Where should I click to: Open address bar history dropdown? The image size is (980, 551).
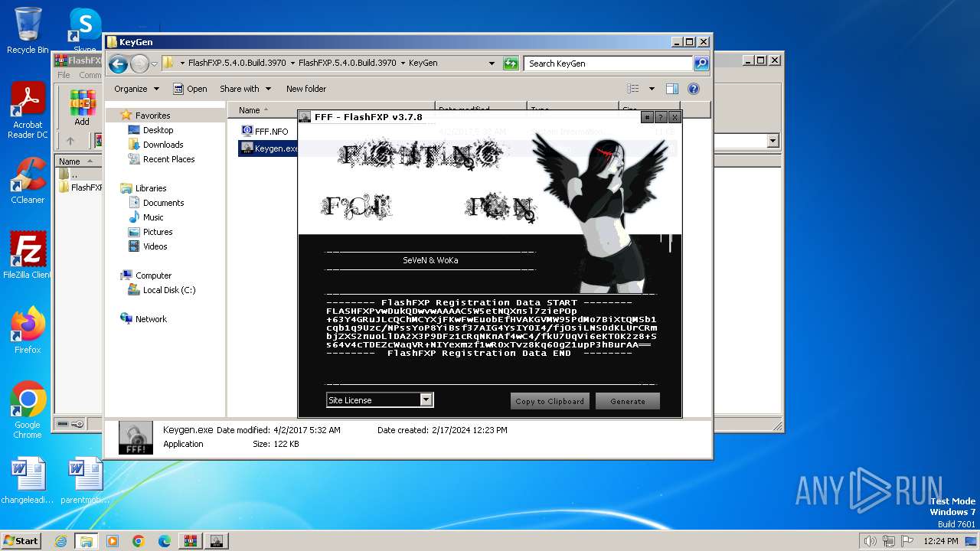492,64
